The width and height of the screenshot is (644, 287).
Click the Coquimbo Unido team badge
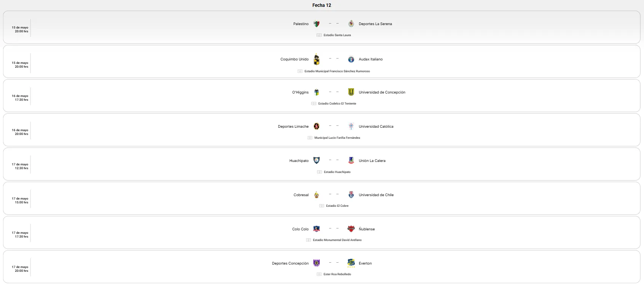tap(316, 59)
